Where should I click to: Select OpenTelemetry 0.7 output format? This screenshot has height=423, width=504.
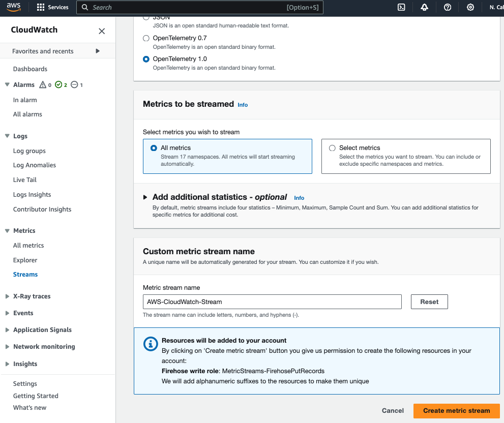[146, 38]
